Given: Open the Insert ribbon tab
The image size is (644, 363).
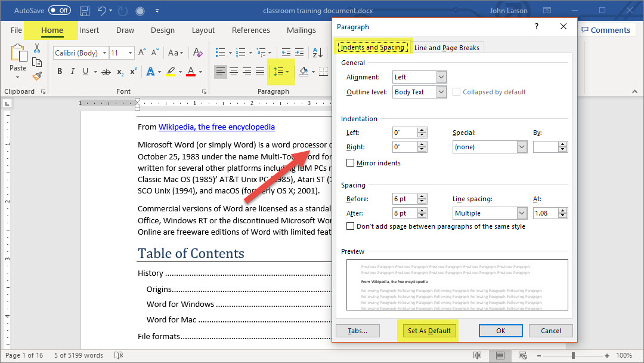Looking at the screenshot, I should [x=89, y=30].
